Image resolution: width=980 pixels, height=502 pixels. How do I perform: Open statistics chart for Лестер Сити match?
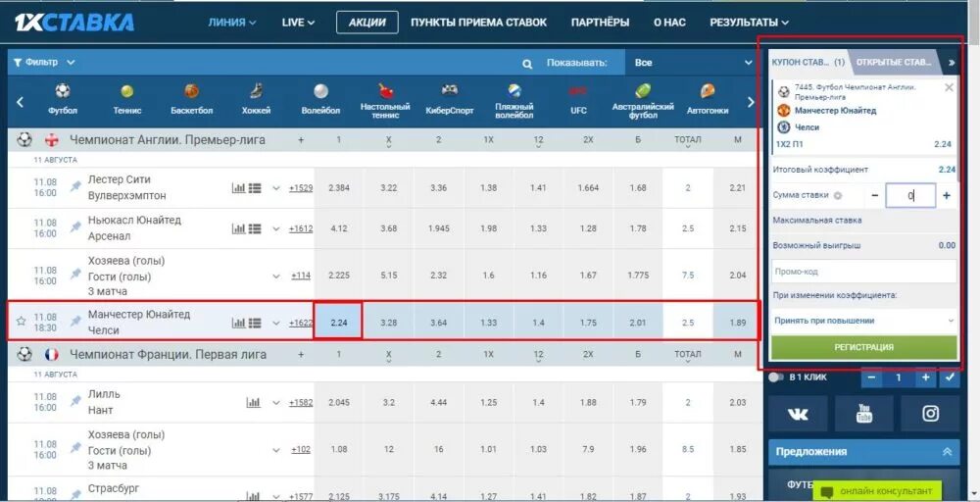tap(239, 187)
